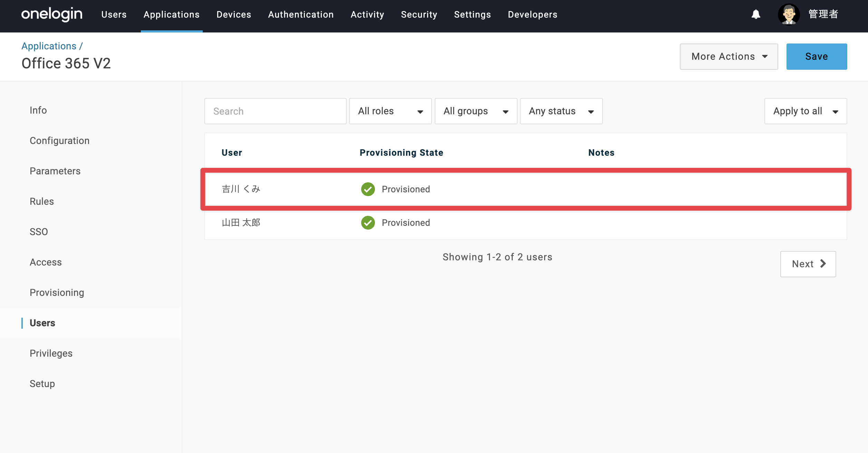Select the user row 吉川 くみ
This screenshot has width=868, height=453.
[526, 189]
